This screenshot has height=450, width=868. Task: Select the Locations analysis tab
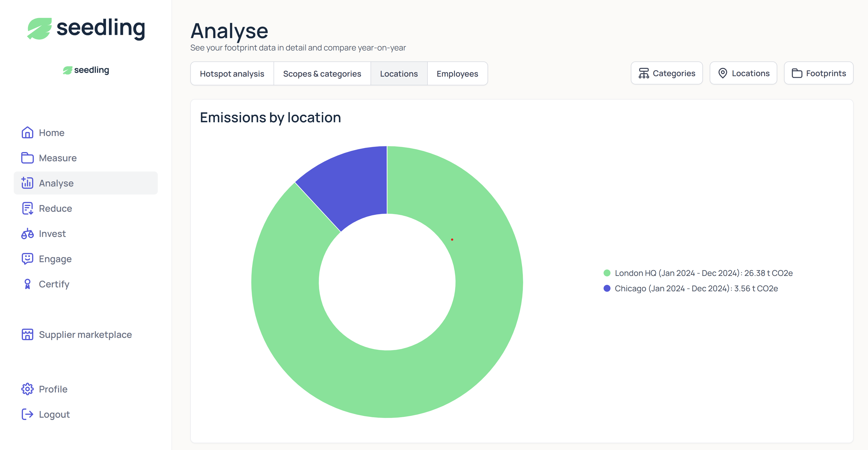399,73
